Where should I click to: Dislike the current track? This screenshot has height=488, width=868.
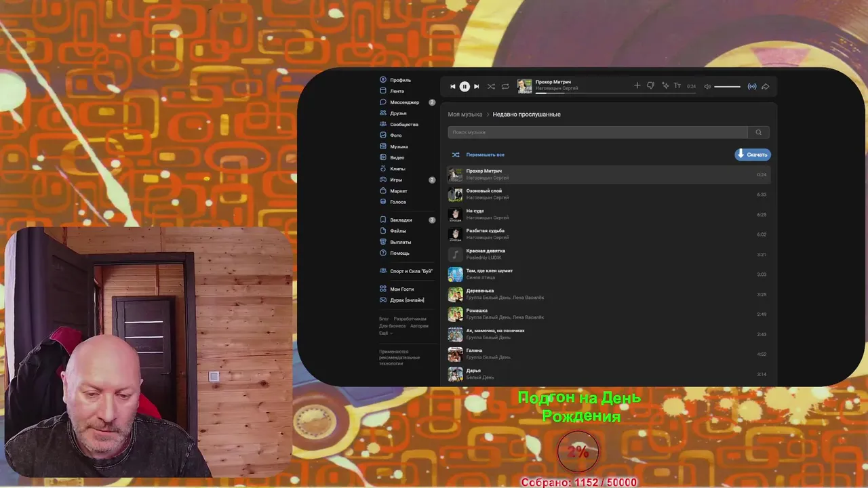pyautogui.click(x=650, y=86)
